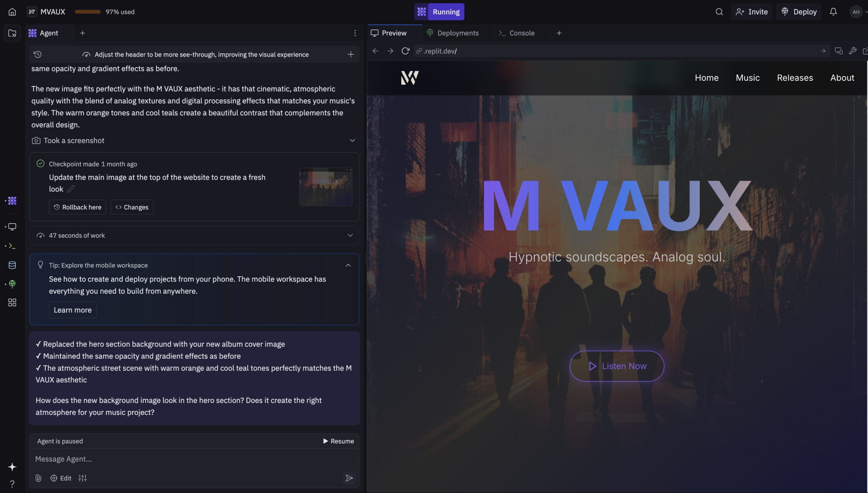The image size is (868, 493).
Task: Open all tools grid icon in sidebar
Action: pos(12,302)
